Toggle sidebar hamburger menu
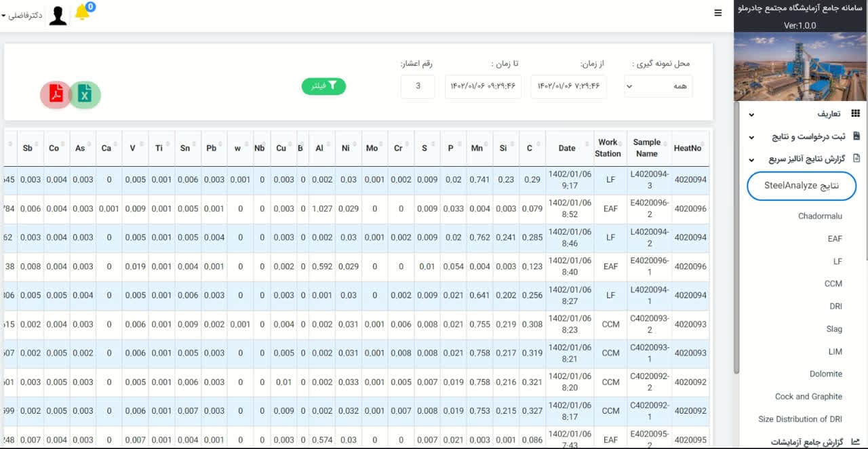This screenshot has height=449, width=868. pyautogui.click(x=718, y=12)
